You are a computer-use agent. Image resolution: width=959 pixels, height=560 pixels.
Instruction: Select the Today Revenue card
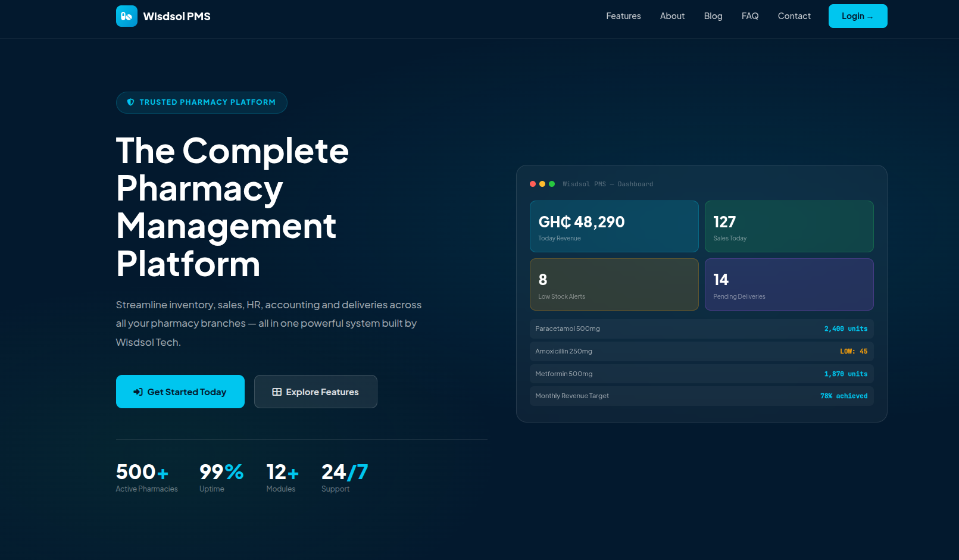click(614, 226)
